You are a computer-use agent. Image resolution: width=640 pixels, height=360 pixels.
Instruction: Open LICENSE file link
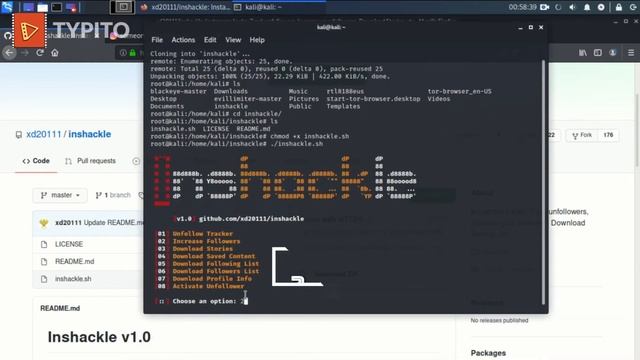[69, 244]
